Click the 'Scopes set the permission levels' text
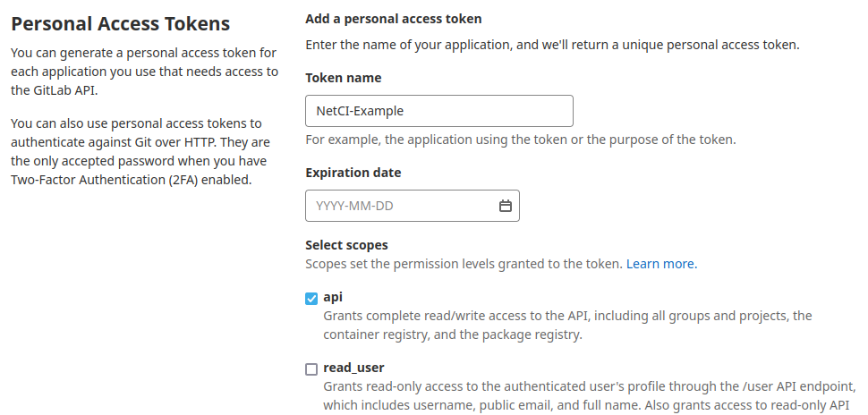 464,264
